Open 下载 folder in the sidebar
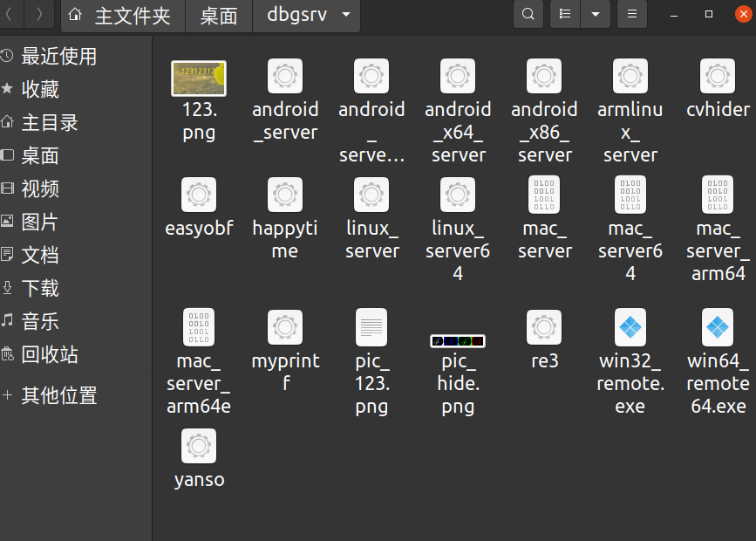756x541 pixels. click(76, 288)
